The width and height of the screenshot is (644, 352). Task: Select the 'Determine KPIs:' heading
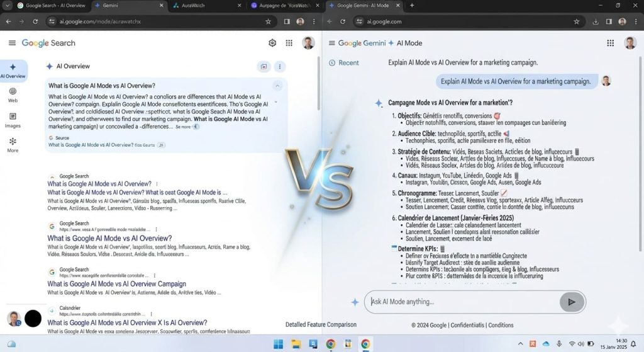tap(417, 249)
